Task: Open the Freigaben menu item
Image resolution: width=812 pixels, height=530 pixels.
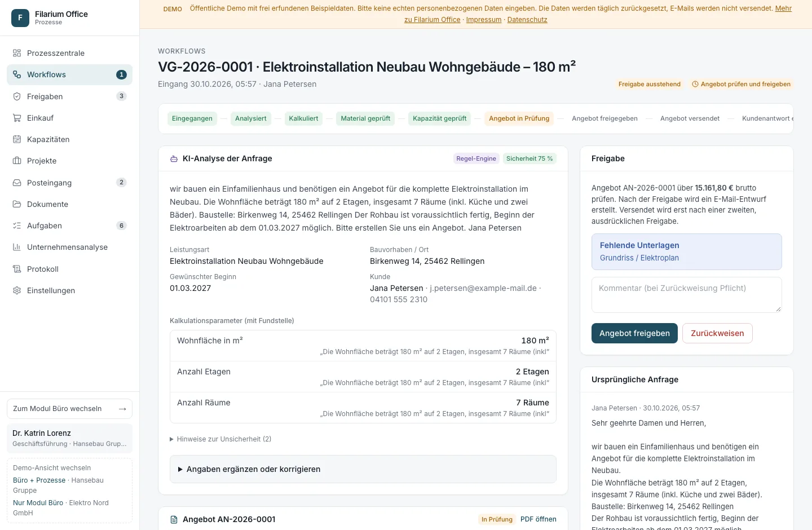Action: pyautogui.click(x=69, y=96)
